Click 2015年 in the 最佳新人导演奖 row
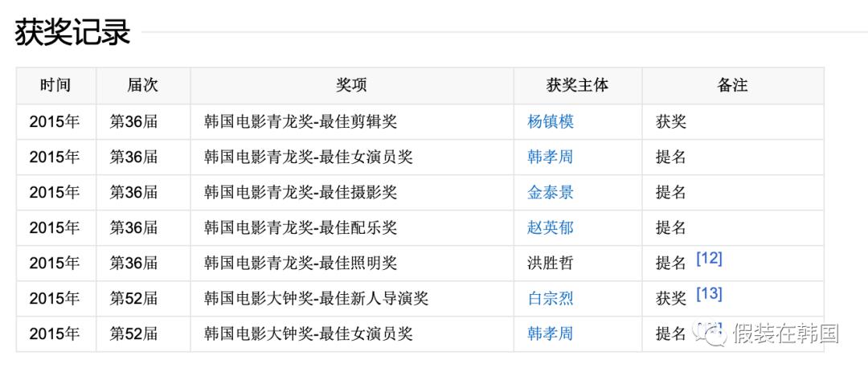The height and width of the screenshot is (372, 868). pos(55,298)
